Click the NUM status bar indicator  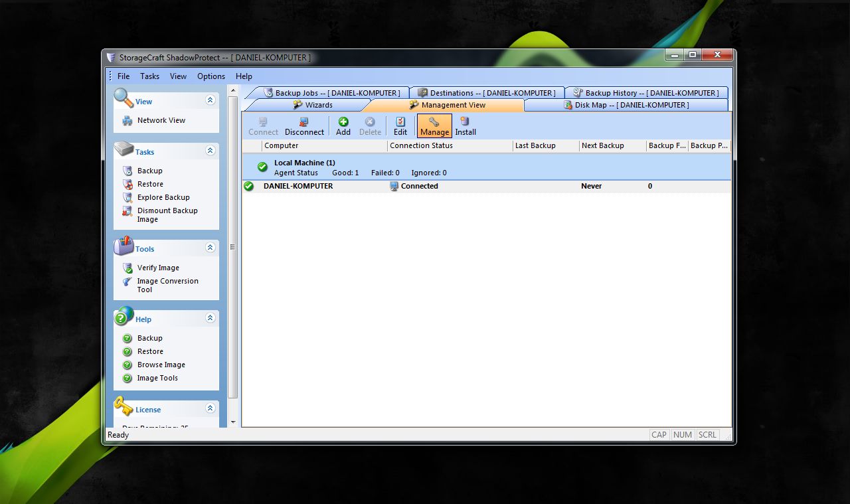pyautogui.click(x=683, y=435)
